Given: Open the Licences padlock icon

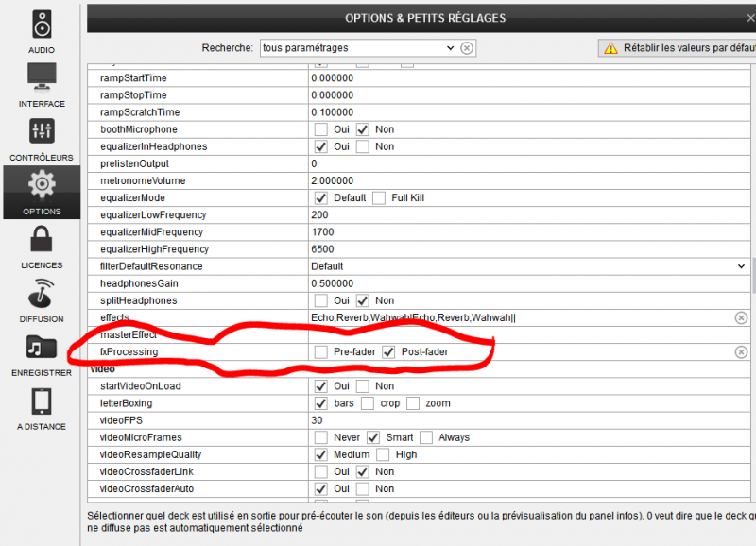Looking at the screenshot, I should [42, 239].
